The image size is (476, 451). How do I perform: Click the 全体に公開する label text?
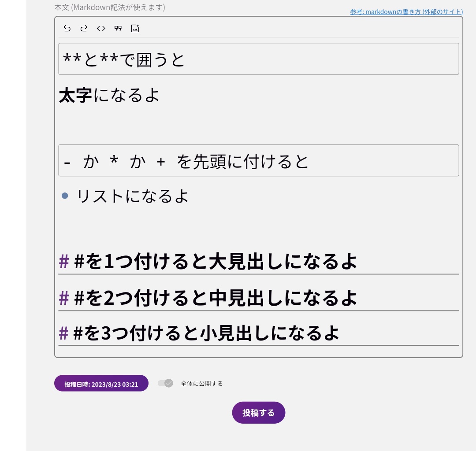(201, 384)
